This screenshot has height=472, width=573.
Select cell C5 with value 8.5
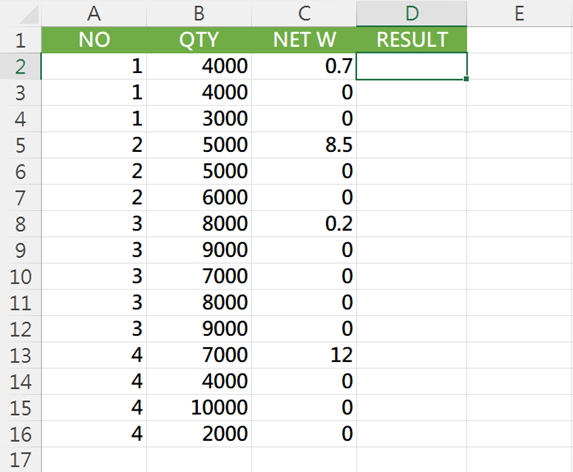(x=304, y=145)
